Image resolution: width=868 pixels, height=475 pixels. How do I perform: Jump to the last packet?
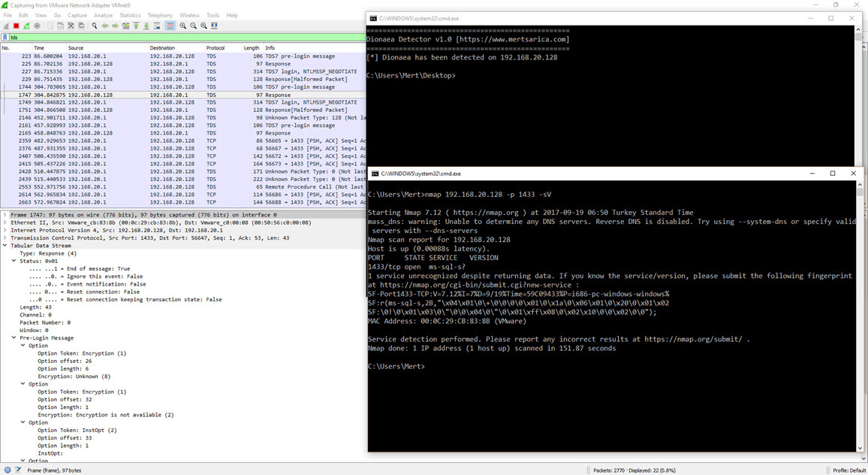point(146,26)
